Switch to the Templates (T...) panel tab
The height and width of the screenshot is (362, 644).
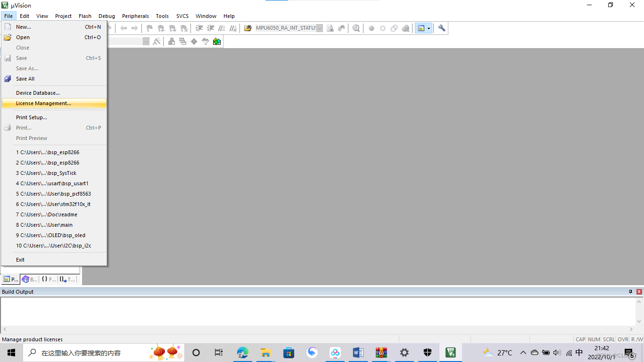click(67, 279)
